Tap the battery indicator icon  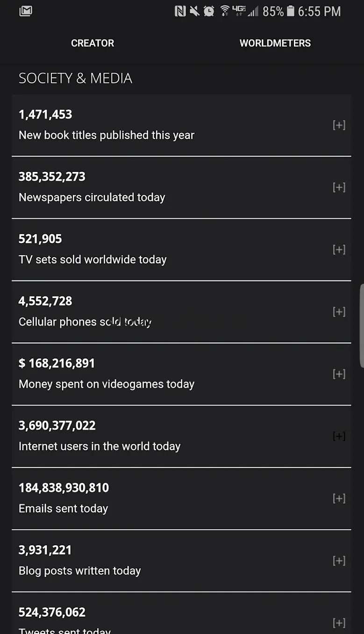coord(291,11)
